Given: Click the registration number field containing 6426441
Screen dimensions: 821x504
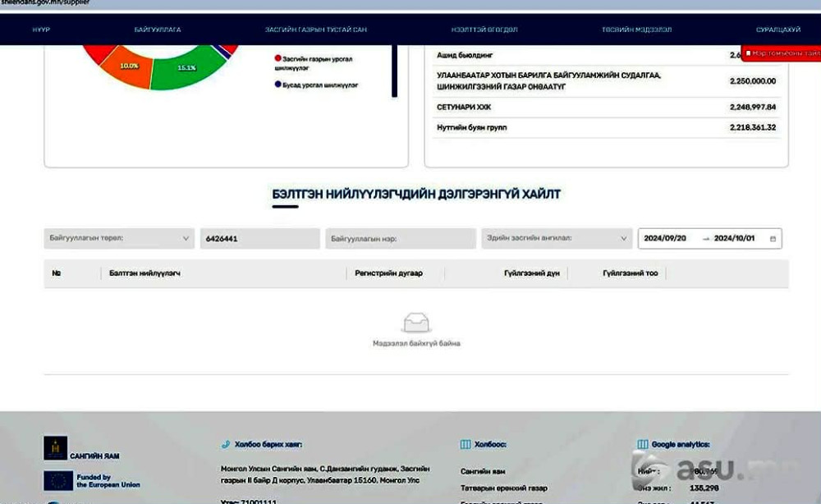Looking at the screenshot, I should (x=259, y=239).
